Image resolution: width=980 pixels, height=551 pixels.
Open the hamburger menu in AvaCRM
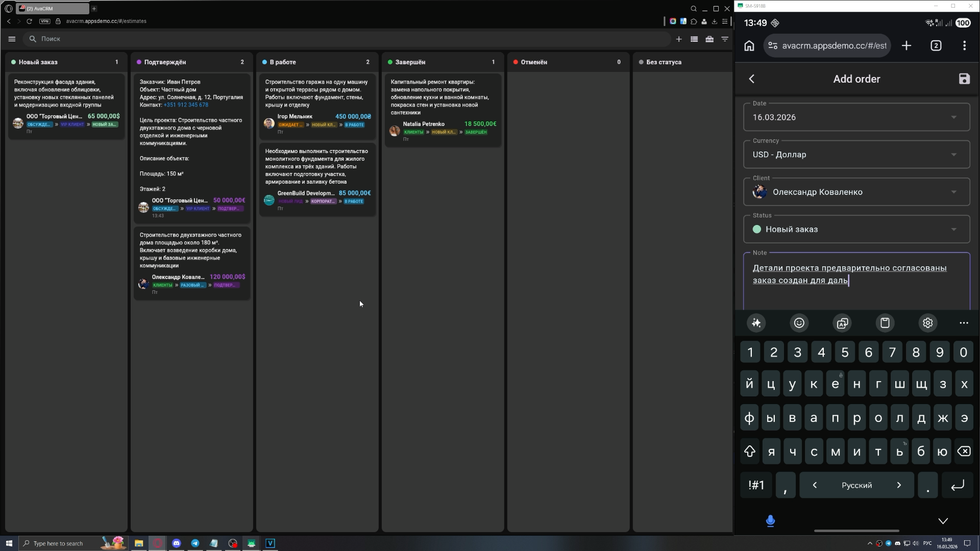(x=12, y=39)
